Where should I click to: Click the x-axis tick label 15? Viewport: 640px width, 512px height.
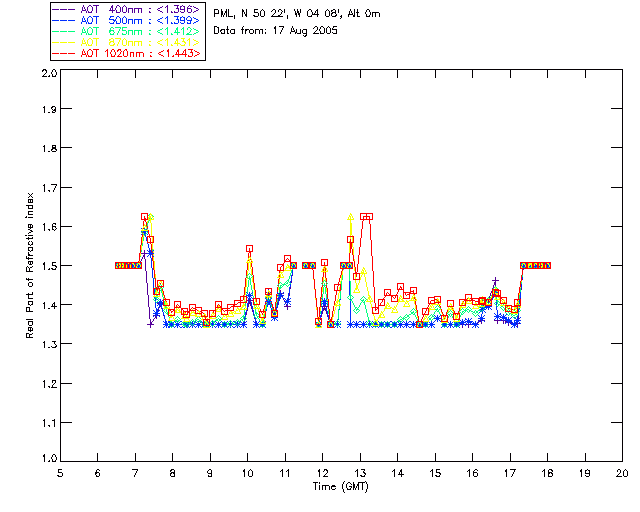click(435, 473)
